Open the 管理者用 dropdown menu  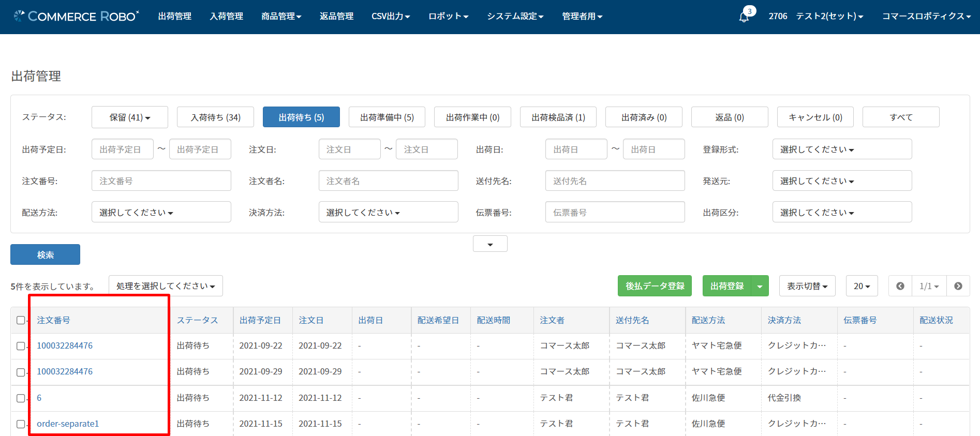[x=582, y=17]
